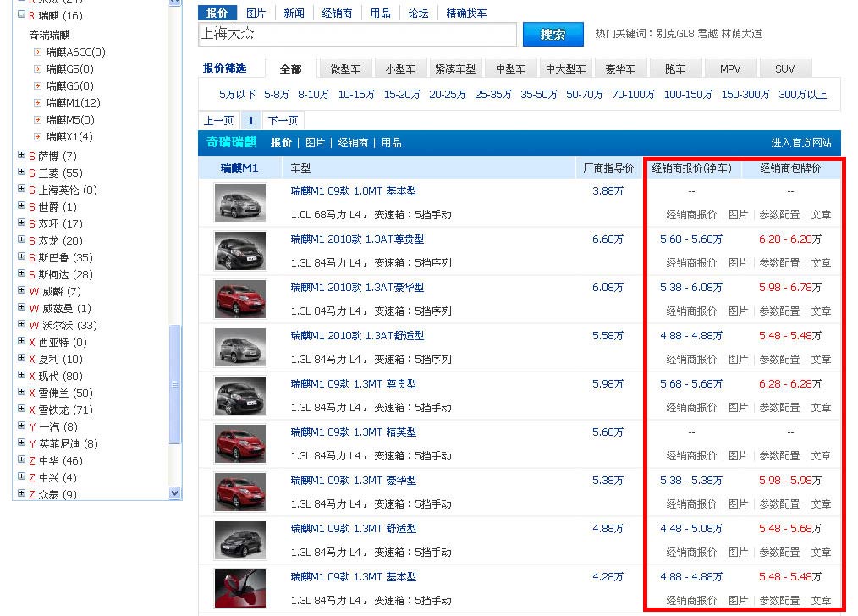
Task: Switch to the 论坛 top tab
Action: [x=419, y=14]
